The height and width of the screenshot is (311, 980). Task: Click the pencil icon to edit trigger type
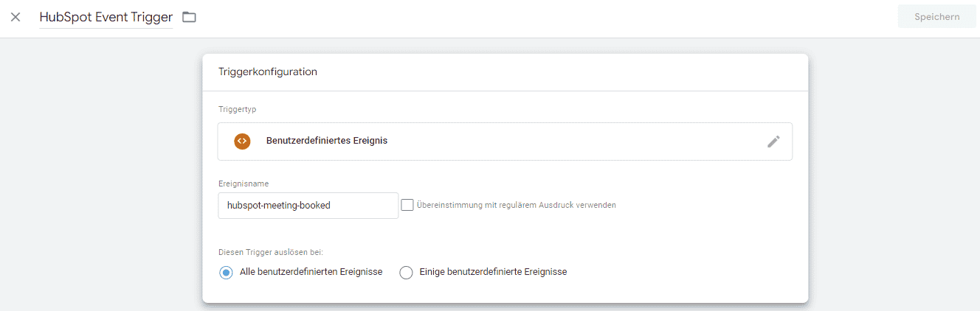click(773, 141)
